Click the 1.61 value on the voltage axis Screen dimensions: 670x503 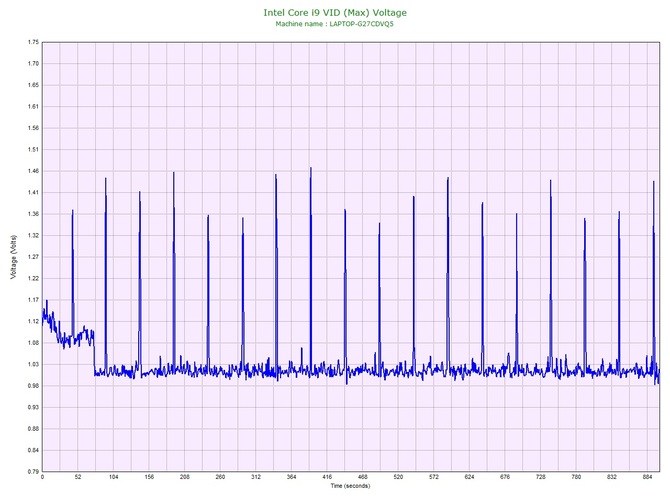click(x=33, y=107)
